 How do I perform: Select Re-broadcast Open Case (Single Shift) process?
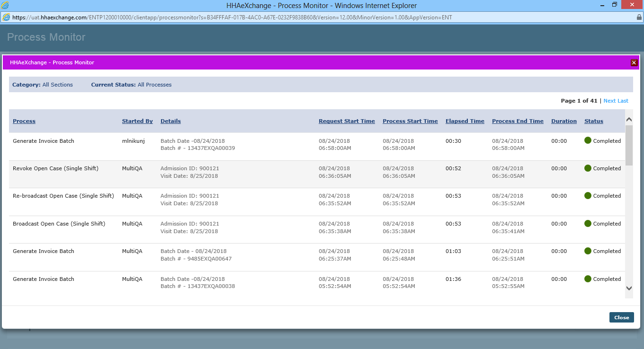click(x=63, y=196)
